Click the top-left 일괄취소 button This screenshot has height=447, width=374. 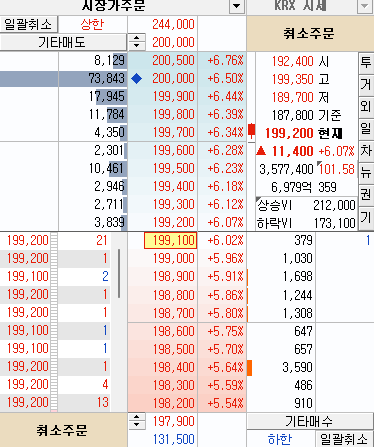point(28,24)
